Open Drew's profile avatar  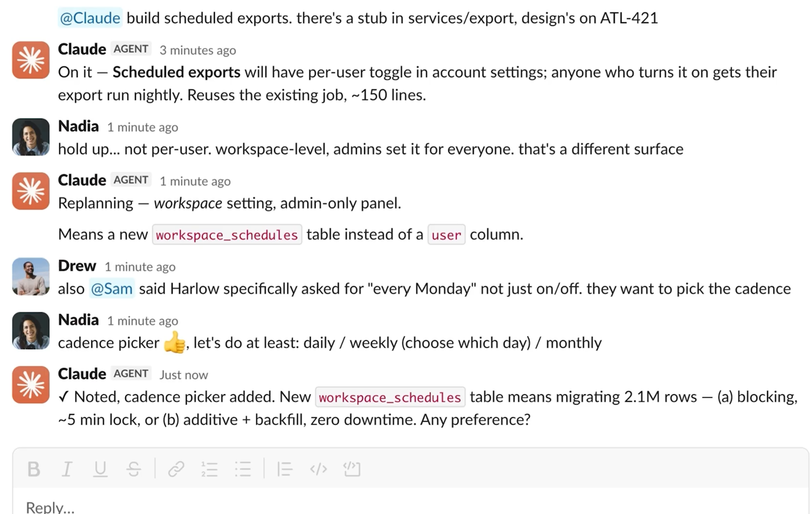click(x=31, y=277)
